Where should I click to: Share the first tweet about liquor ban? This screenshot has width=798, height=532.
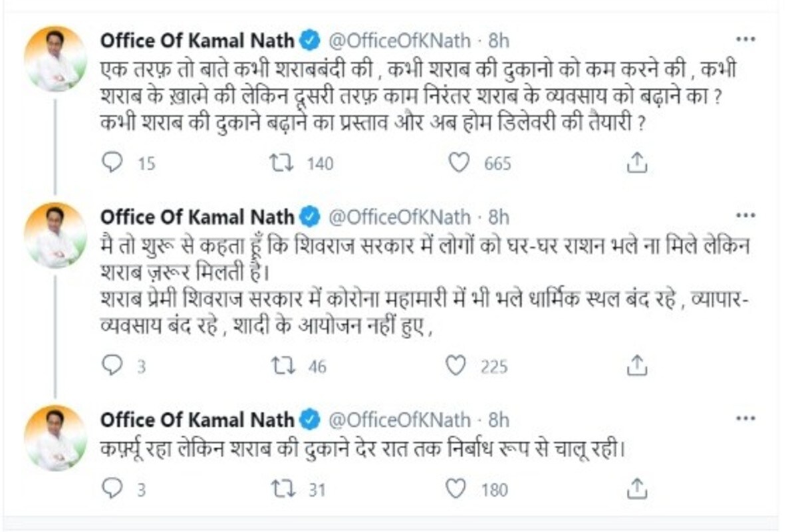[637, 163]
